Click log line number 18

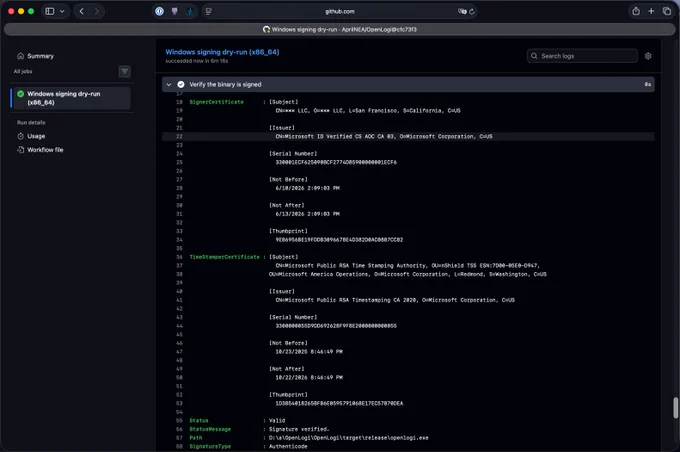(x=180, y=102)
